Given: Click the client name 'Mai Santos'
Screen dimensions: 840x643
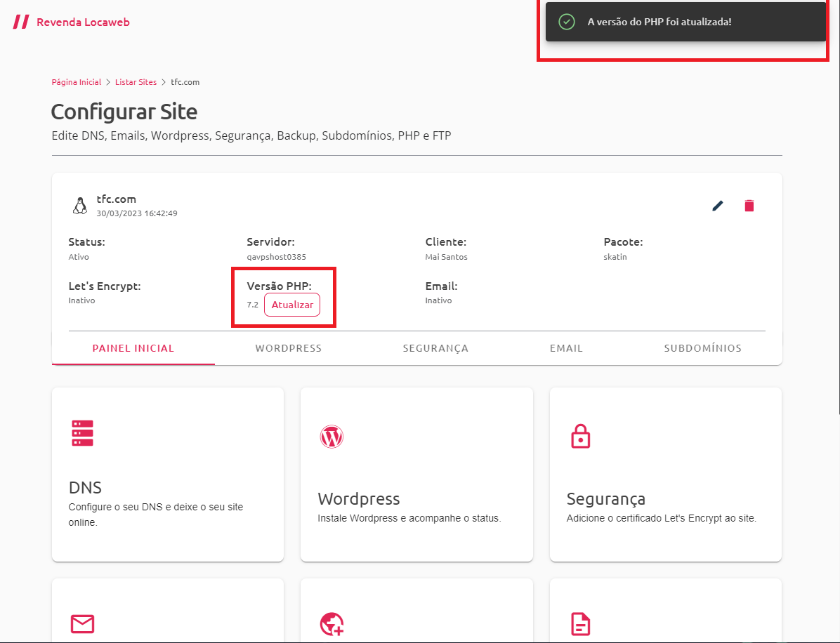Looking at the screenshot, I should coord(446,257).
